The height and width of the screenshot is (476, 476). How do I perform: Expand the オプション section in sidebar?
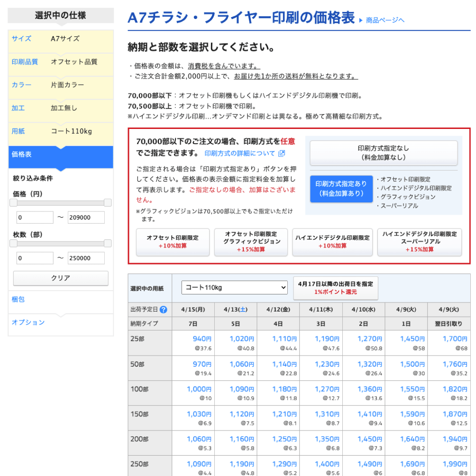[61, 322]
